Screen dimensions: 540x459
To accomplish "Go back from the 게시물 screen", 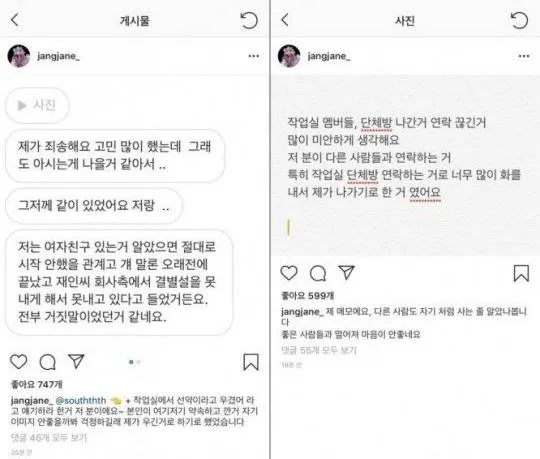I will (15, 20).
